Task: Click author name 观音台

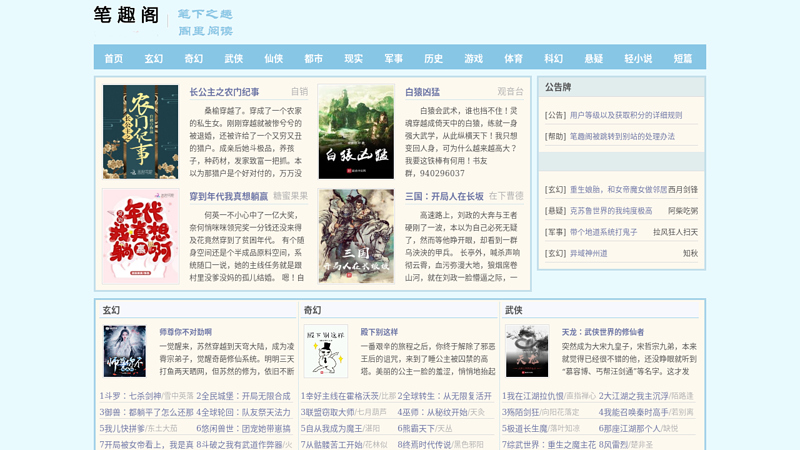Action: pyautogui.click(x=510, y=92)
